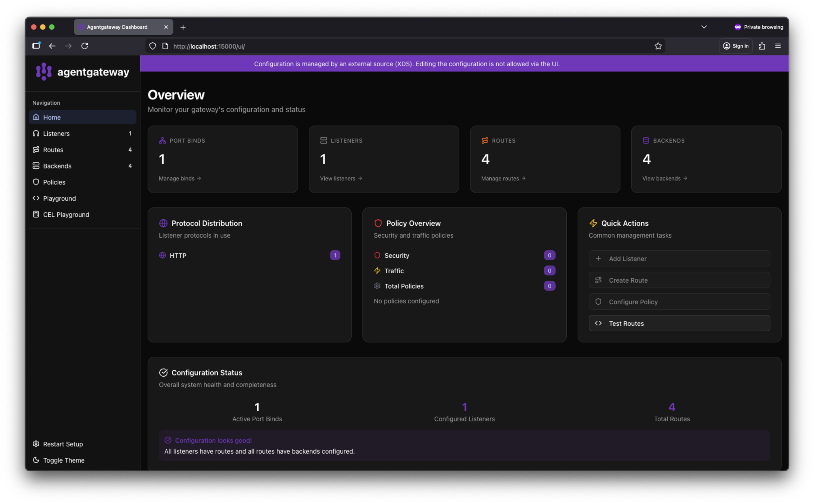The width and height of the screenshot is (814, 504).
Task: Select Policies in the navigation
Action: (x=54, y=182)
